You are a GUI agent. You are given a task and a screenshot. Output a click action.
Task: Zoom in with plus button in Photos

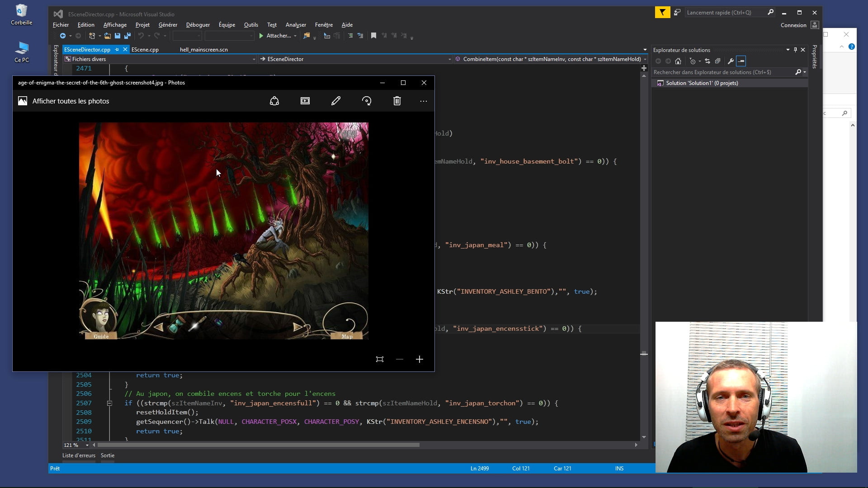pos(420,359)
